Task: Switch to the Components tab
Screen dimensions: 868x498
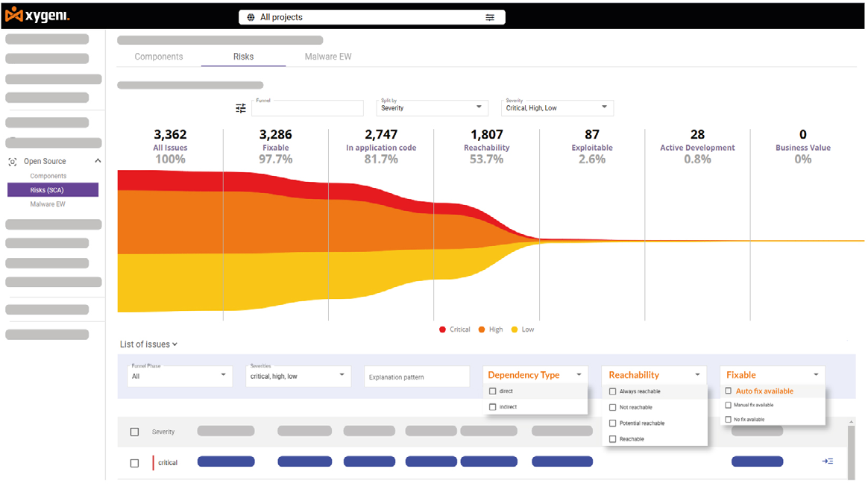Action: click(159, 57)
